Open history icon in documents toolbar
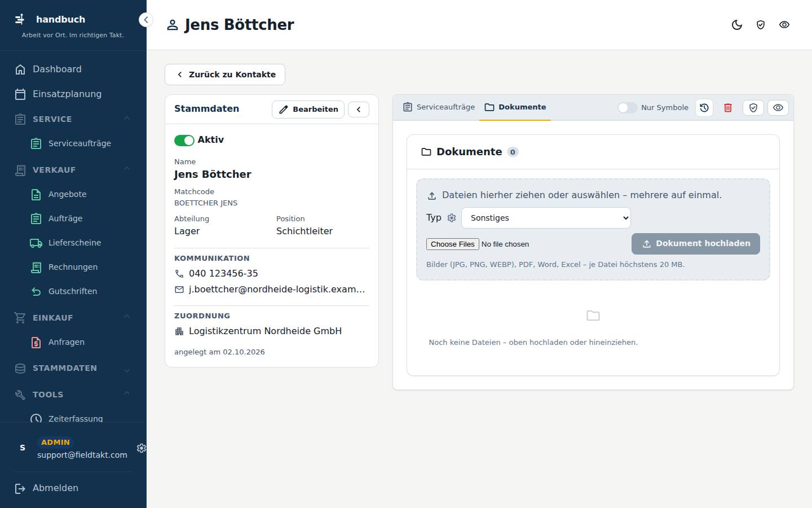This screenshot has width=812, height=508. click(704, 108)
